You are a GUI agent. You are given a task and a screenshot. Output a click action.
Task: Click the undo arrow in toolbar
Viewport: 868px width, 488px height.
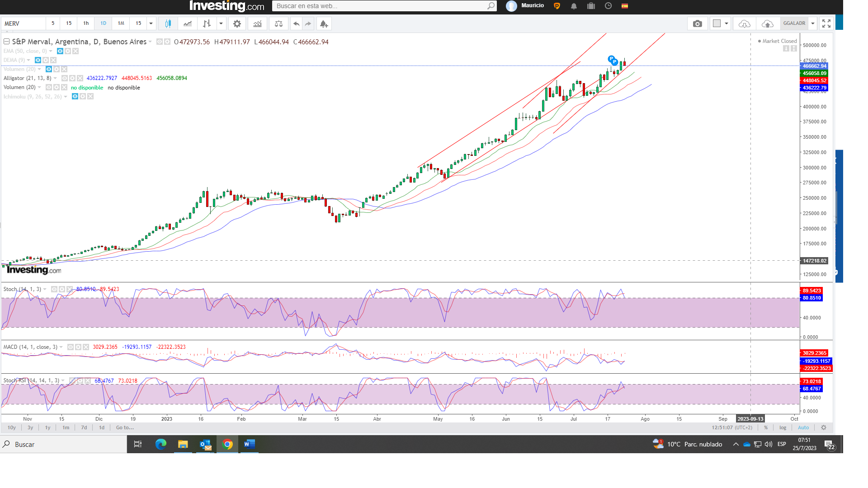tap(296, 23)
